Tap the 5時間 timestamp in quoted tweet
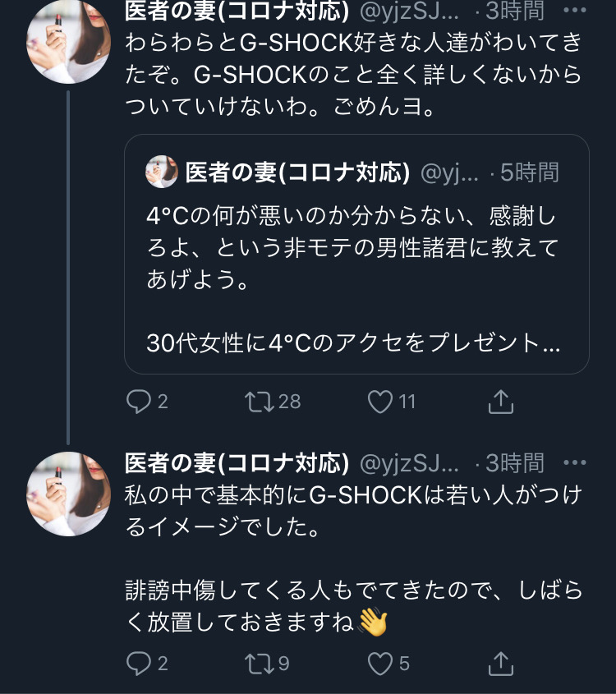616x694 pixels. pos(530,172)
